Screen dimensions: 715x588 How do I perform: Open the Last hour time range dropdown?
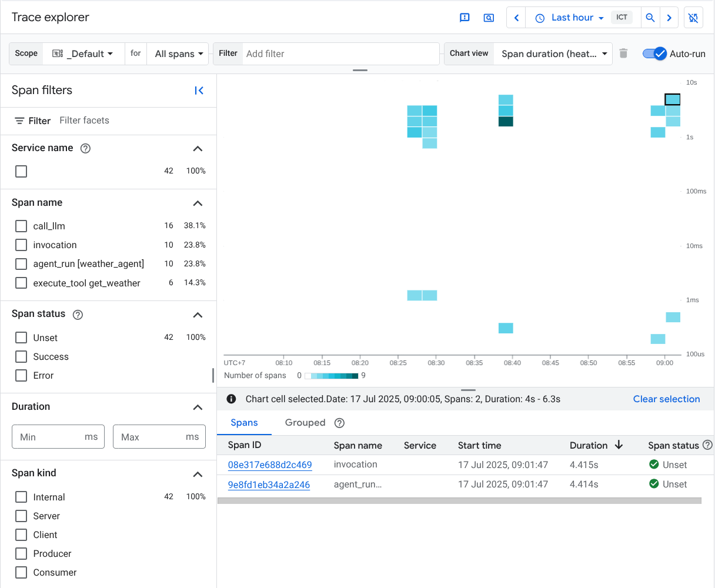coord(569,18)
